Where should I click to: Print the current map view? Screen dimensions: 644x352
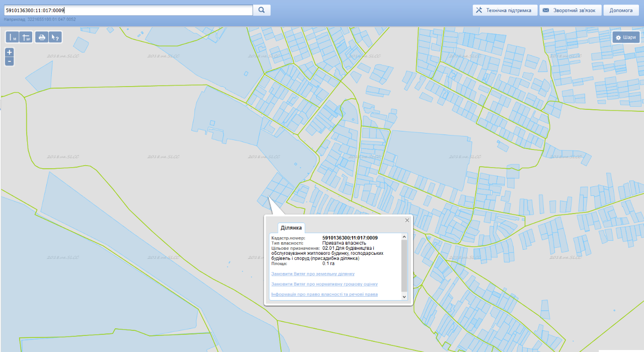point(42,37)
